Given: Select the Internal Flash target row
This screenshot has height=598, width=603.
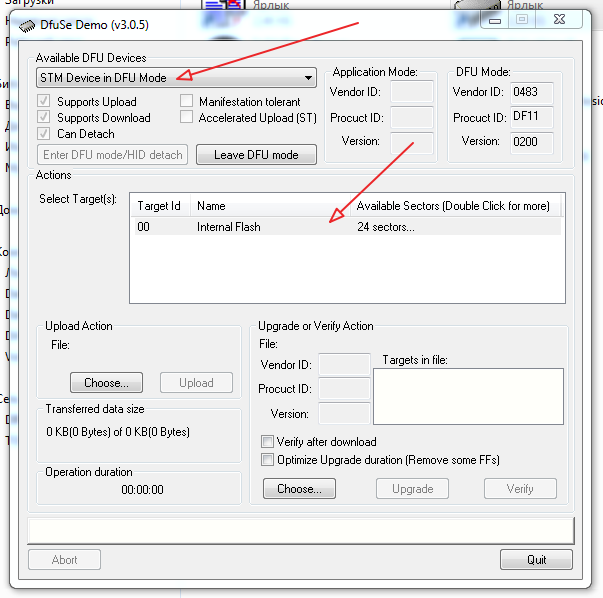Looking at the screenshot, I should tap(347, 227).
